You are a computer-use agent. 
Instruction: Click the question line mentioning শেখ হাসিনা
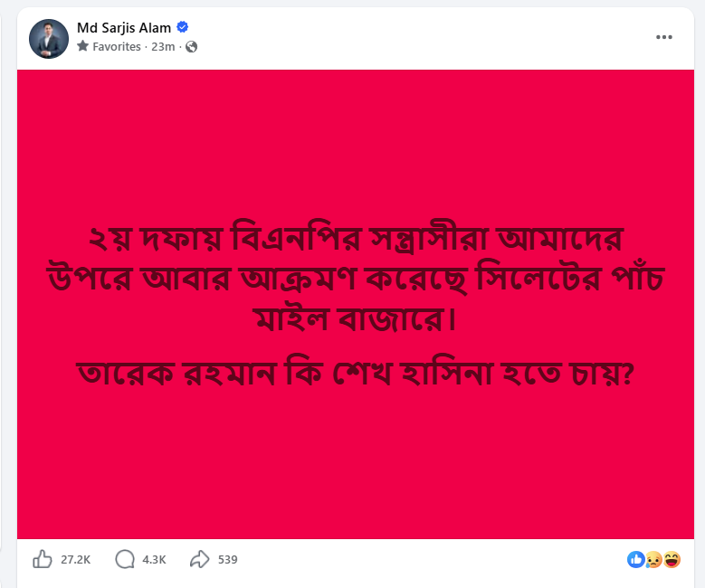pyautogui.click(x=355, y=373)
